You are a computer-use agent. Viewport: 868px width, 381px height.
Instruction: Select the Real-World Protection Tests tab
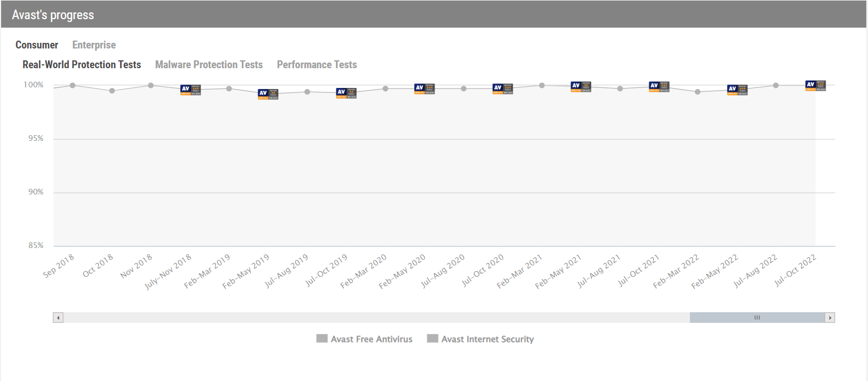(82, 65)
